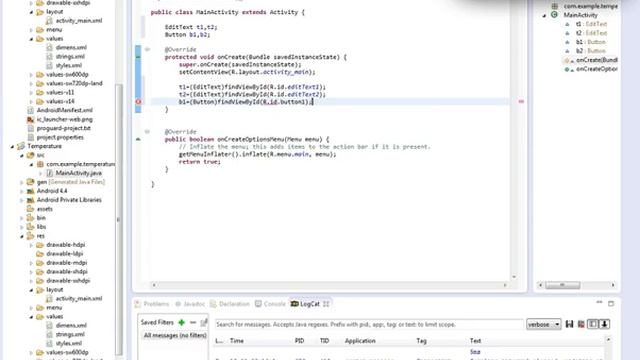Click the AndroidManifest.xml file icon
Viewport: 640px width, 360px height.
coord(31,110)
